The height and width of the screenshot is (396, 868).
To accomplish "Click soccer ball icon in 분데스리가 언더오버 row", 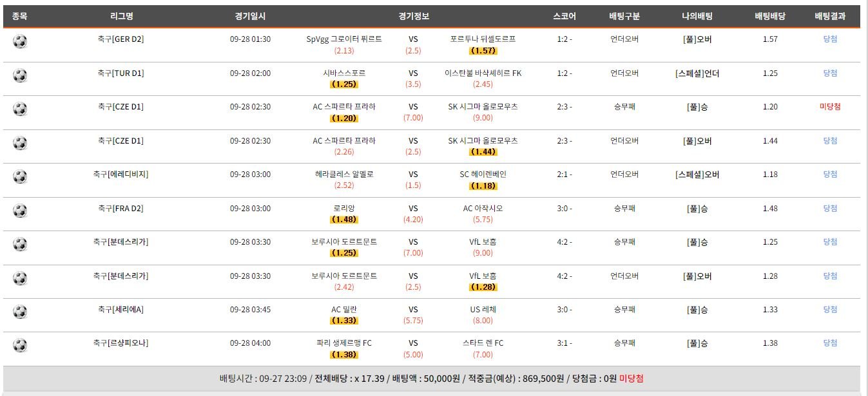I will [20, 278].
